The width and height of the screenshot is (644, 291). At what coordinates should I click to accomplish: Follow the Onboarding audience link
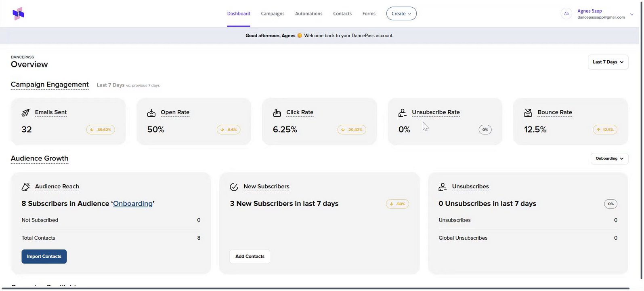click(x=133, y=204)
